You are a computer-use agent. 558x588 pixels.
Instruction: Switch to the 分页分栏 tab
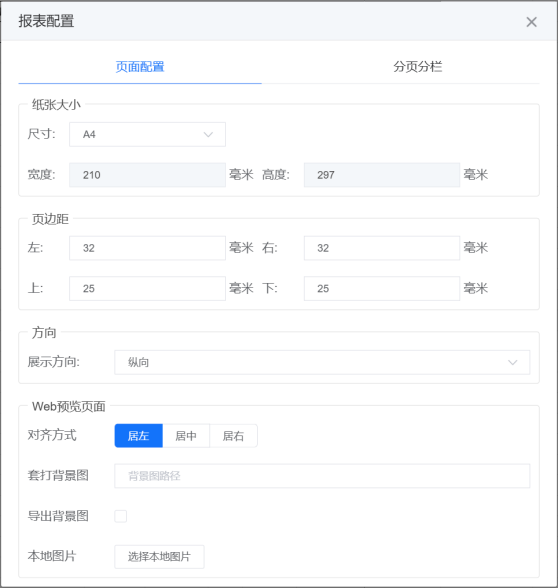417,67
